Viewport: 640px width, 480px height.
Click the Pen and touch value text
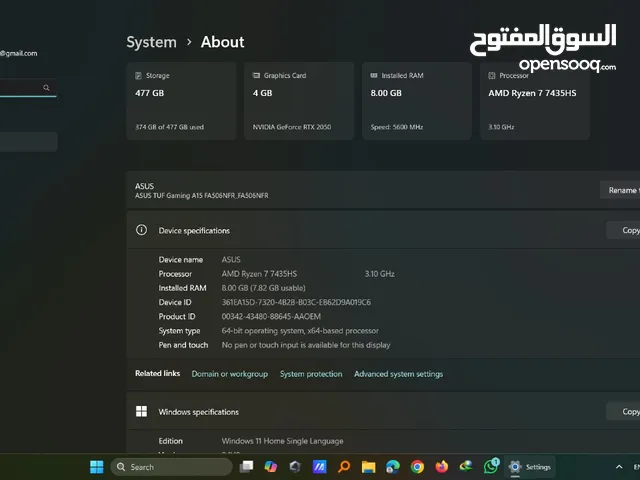tap(306, 345)
